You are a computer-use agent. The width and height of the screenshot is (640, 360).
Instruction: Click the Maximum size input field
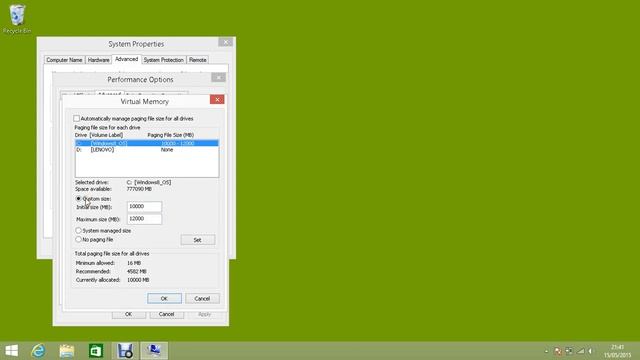(x=144, y=219)
